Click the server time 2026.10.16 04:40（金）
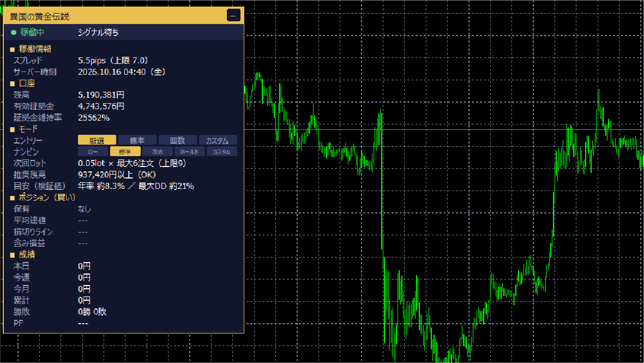The height and width of the screenshot is (363, 644). (x=122, y=72)
